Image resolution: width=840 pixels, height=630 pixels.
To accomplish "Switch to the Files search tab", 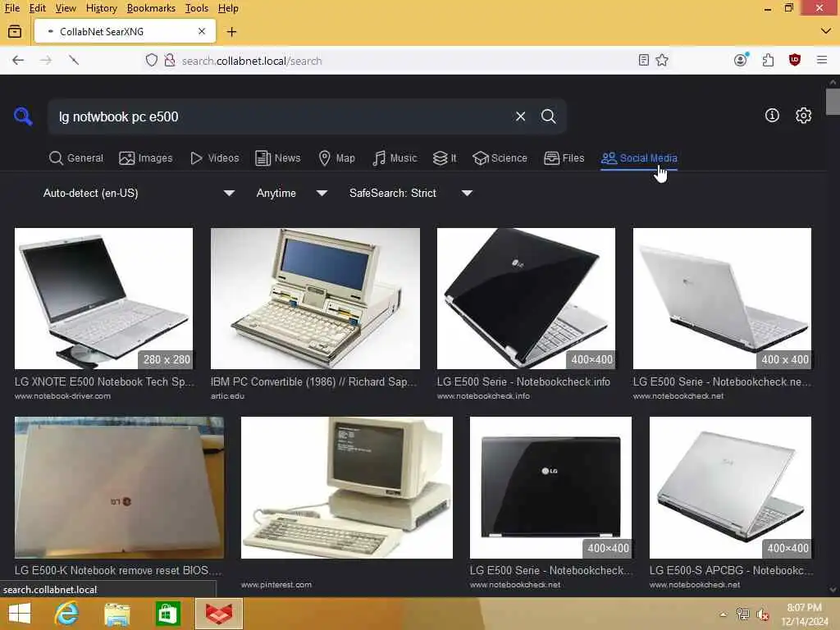I will pos(564,158).
